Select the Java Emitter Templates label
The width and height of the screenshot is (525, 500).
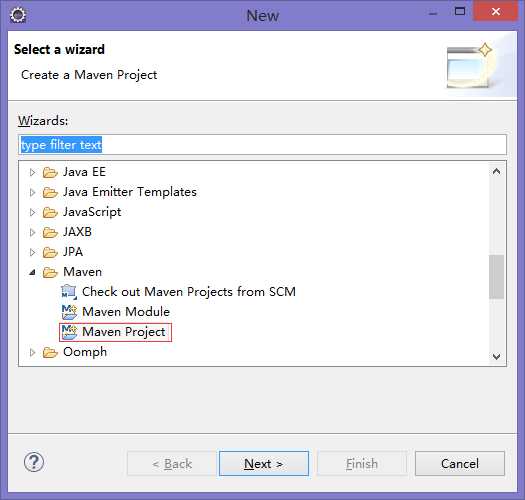coord(130,192)
